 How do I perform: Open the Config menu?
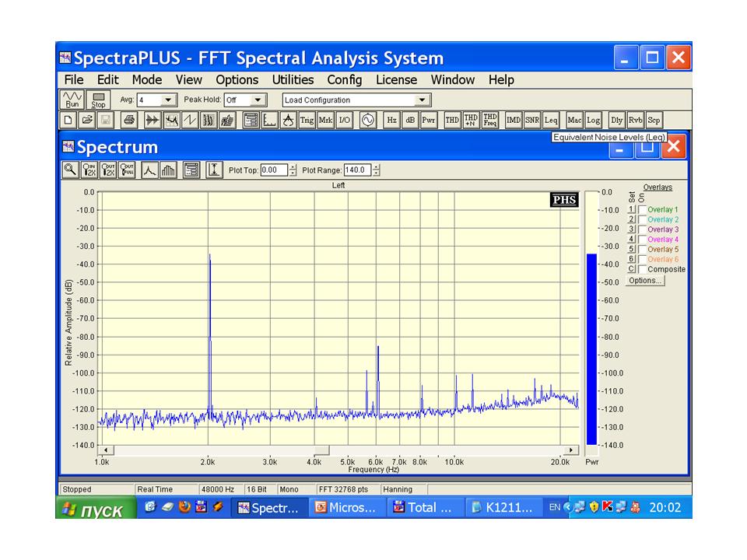coord(345,80)
